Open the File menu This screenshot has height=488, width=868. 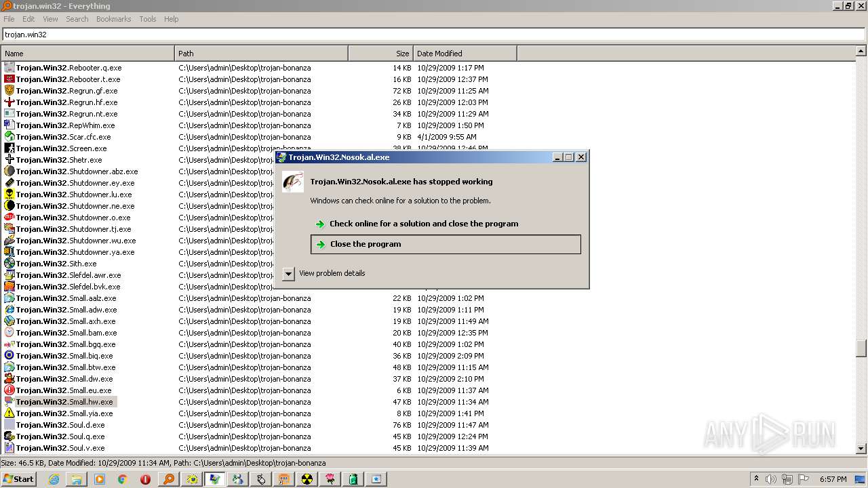[9, 19]
